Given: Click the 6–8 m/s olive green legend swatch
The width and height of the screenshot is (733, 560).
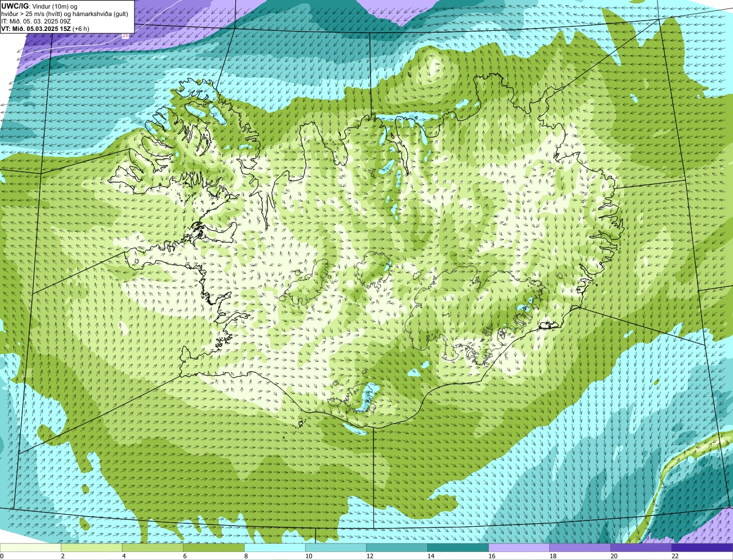Looking at the screenshot, I should pos(214,547).
